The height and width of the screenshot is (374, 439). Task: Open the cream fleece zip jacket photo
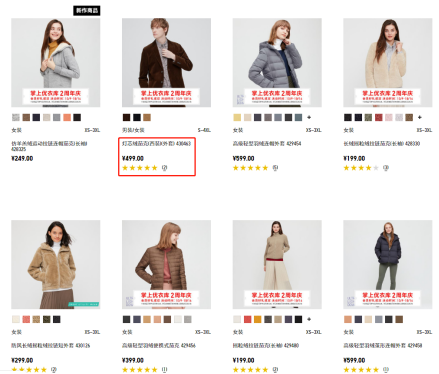pyautogui.click(x=388, y=63)
